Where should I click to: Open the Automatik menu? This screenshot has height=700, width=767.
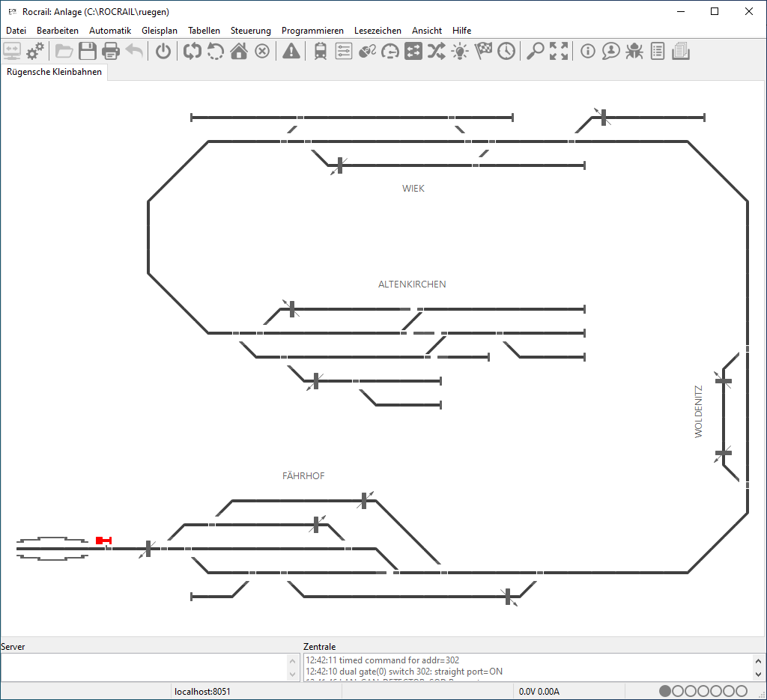pyautogui.click(x=110, y=31)
